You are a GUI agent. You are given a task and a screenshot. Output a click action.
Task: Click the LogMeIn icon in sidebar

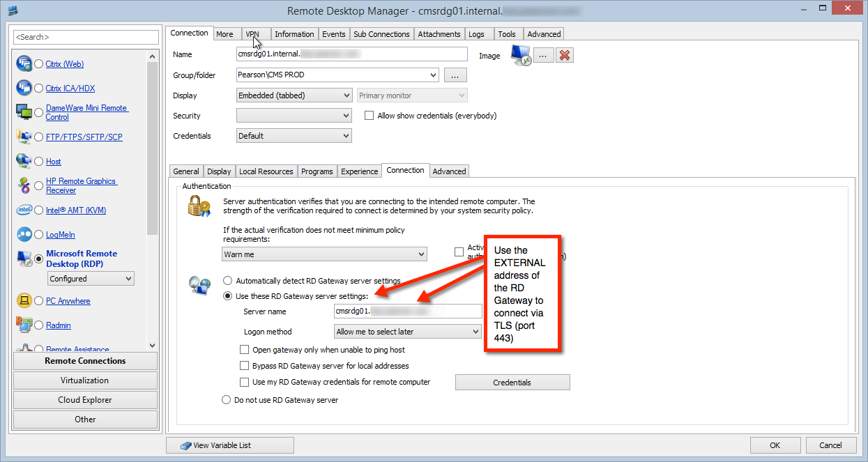point(24,235)
